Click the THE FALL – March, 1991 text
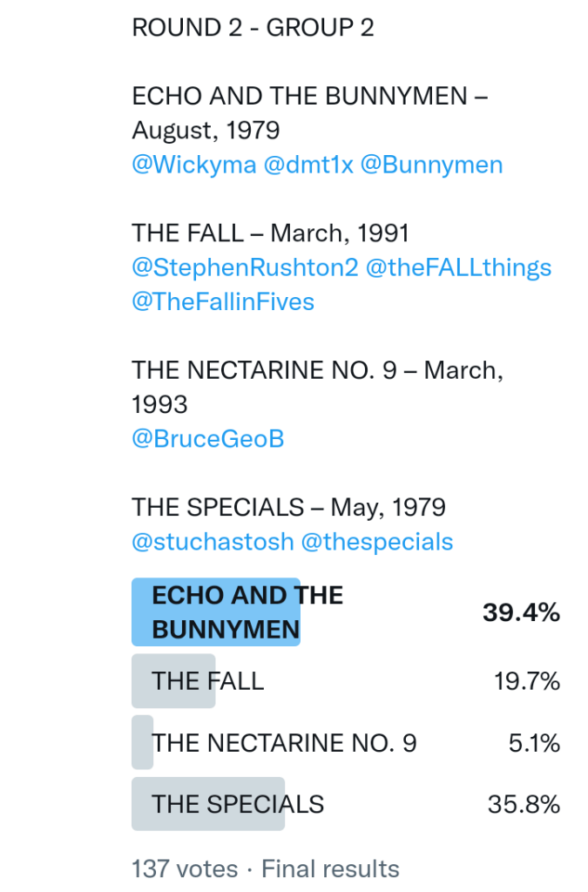Screen dimensions: 588x892 [270, 233]
